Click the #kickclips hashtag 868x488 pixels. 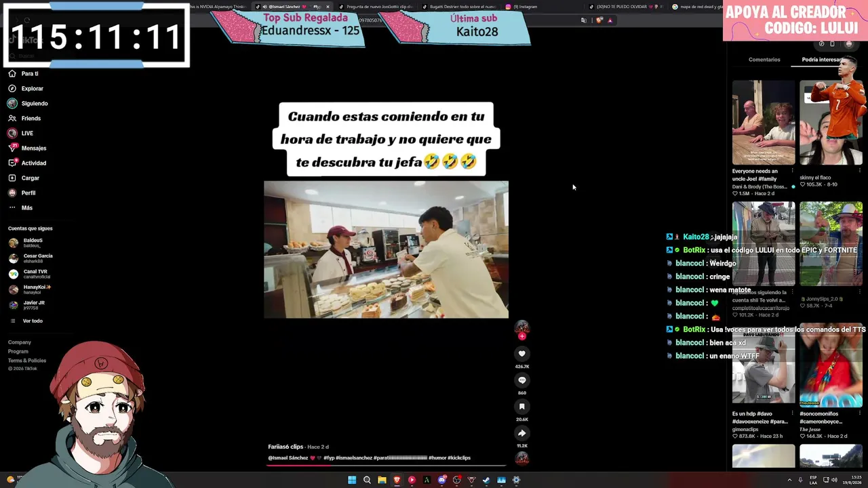click(x=459, y=458)
